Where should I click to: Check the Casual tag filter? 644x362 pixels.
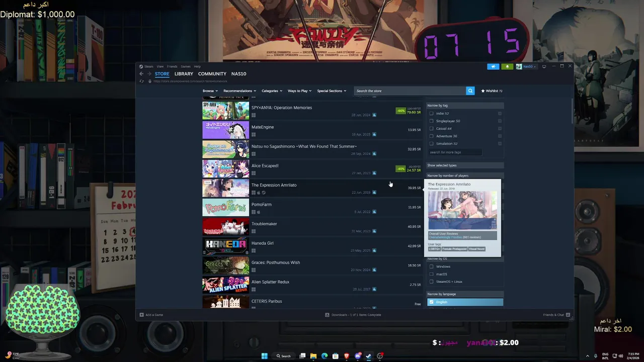pos(431,129)
